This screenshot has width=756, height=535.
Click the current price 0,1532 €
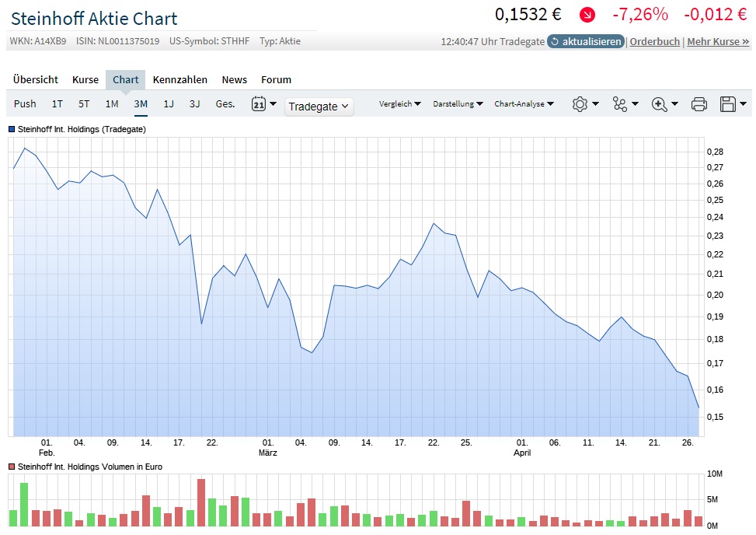pyautogui.click(x=528, y=15)
